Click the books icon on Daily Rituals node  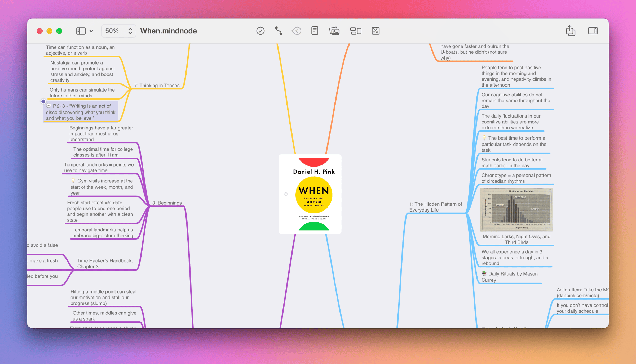pyautogui.click(x=484, y=273)
